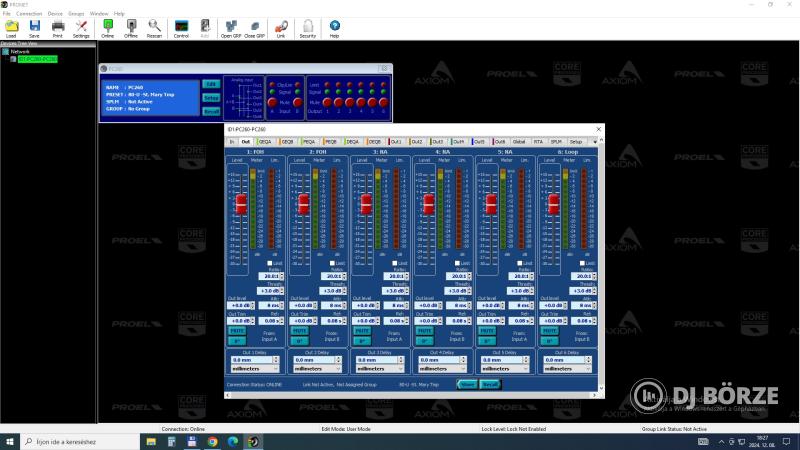Screen dimensions: 800x450
Task: Enable Limit checkbox on channel 4: BA
Action: click(x=457, y=263)
